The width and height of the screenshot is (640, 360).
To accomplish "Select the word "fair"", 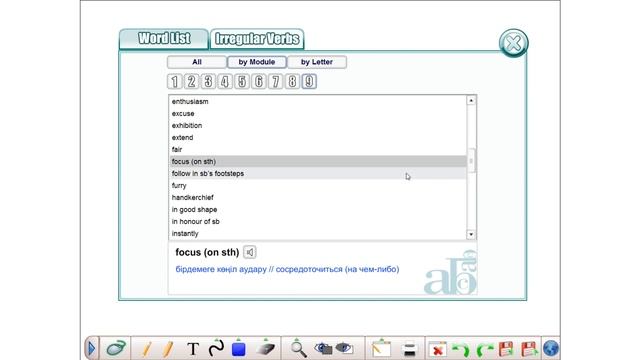I will point(318,149).
